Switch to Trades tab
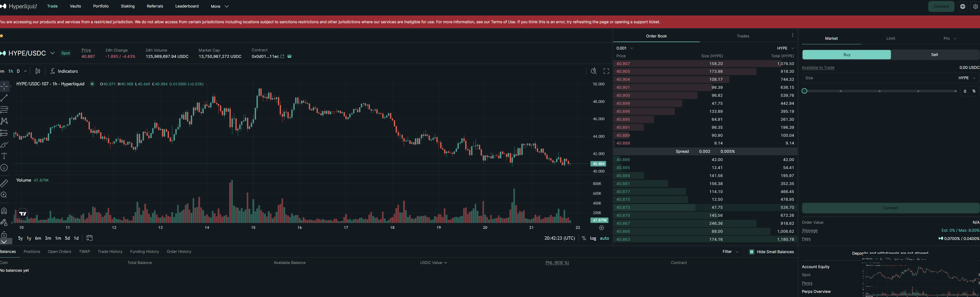The height and width of the screenshot is (297, 980). point(743,36)
